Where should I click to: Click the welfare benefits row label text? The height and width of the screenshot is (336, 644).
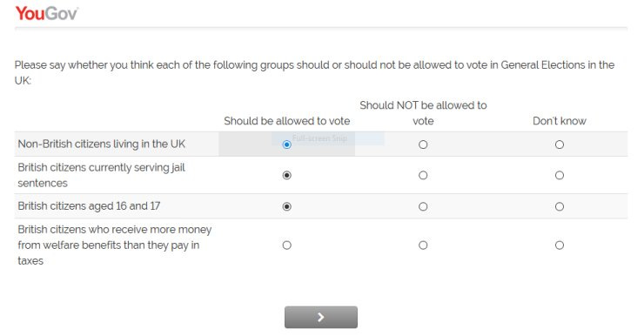(x=115, y=245)
